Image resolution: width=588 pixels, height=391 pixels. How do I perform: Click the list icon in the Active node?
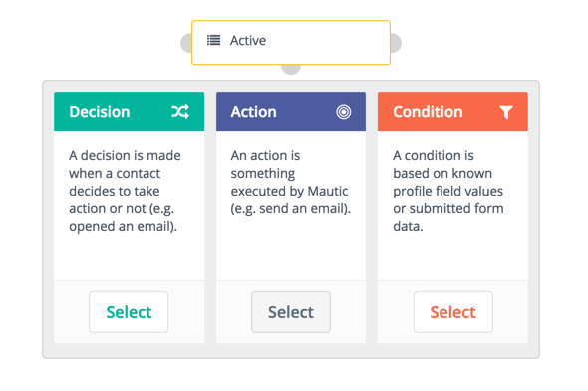[x=213, y=40]
